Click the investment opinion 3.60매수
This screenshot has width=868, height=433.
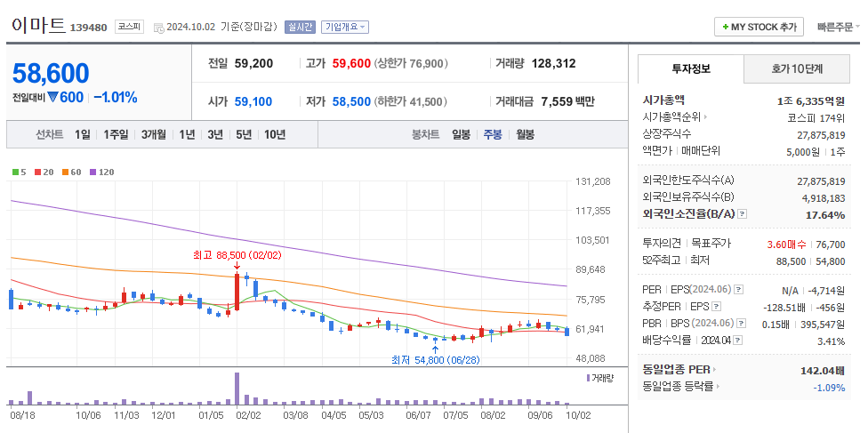point(786,245)
